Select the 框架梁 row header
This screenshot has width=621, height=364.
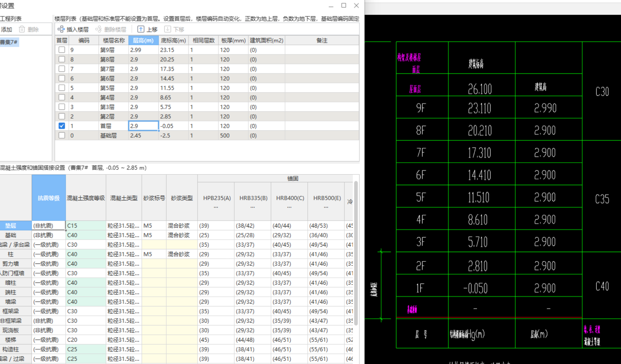[x=16, y=311]
